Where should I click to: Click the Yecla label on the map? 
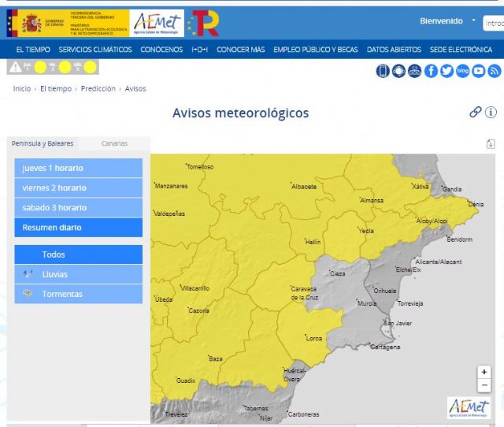tap(366, 231)
